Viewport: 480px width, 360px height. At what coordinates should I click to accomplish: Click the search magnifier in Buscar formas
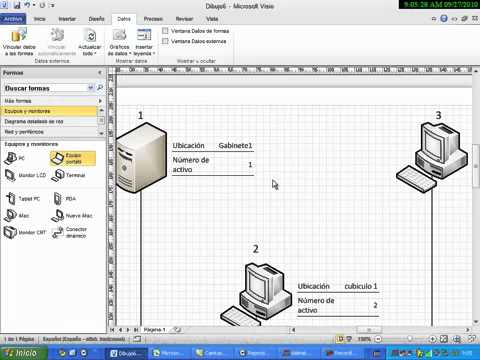(100, 88)
